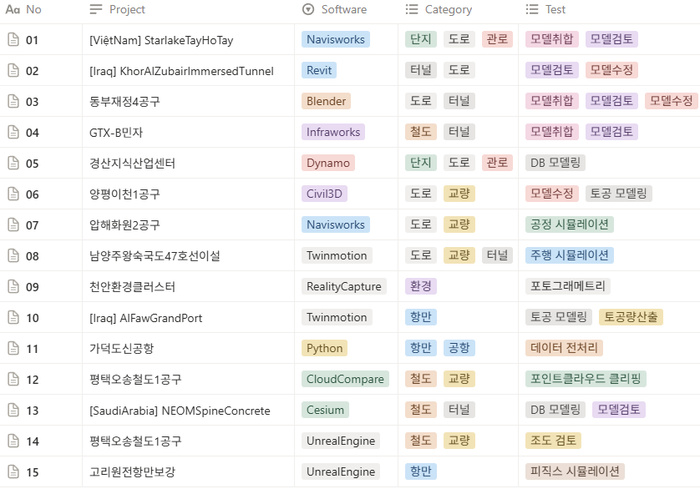Screen dimensions: 700x489
Task: Click the 포토그래메트리 test tag
Action: tap(568, 286)
